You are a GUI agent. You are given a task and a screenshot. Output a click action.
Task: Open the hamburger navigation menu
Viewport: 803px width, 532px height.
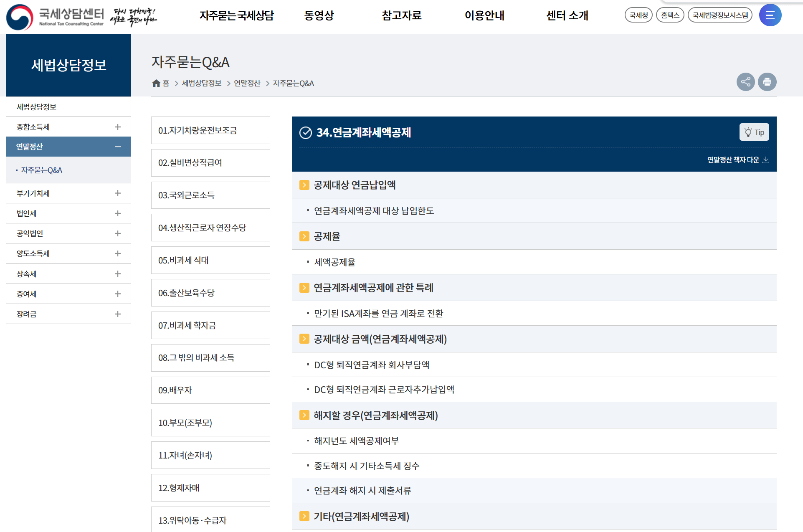[x=770, y=15]
